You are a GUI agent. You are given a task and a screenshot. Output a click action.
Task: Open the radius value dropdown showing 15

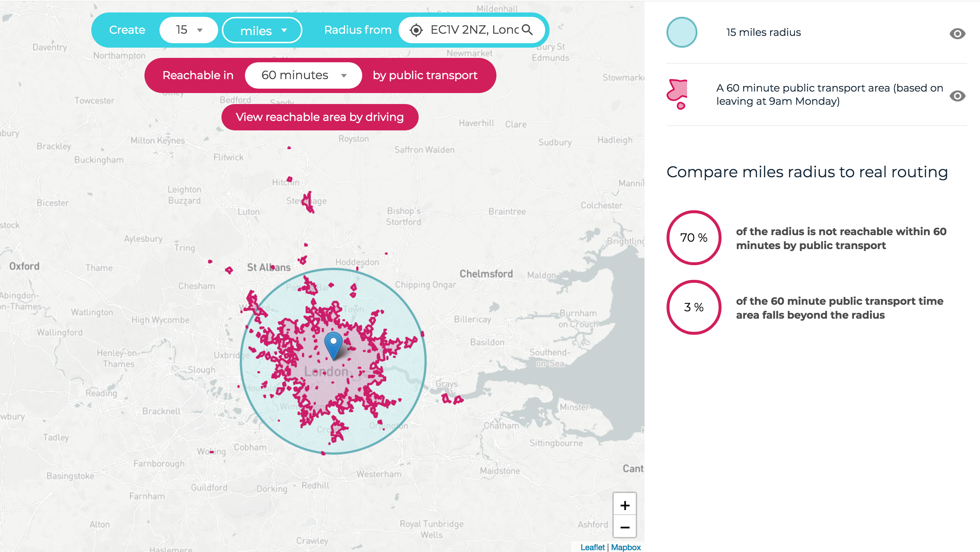click(188, 30)
